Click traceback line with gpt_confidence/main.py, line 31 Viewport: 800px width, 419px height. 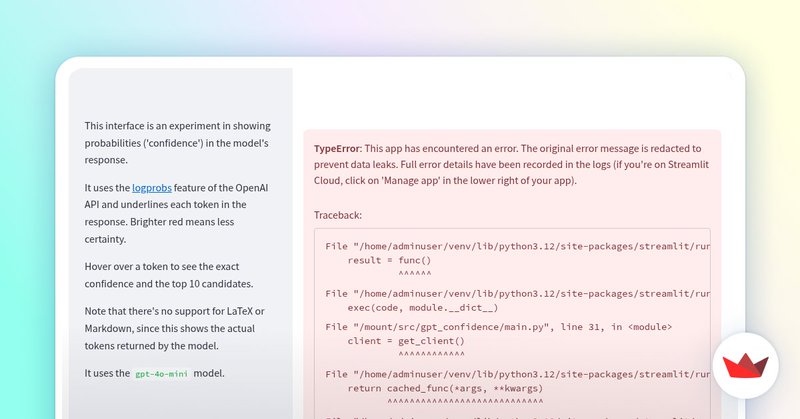pos(498,327)
